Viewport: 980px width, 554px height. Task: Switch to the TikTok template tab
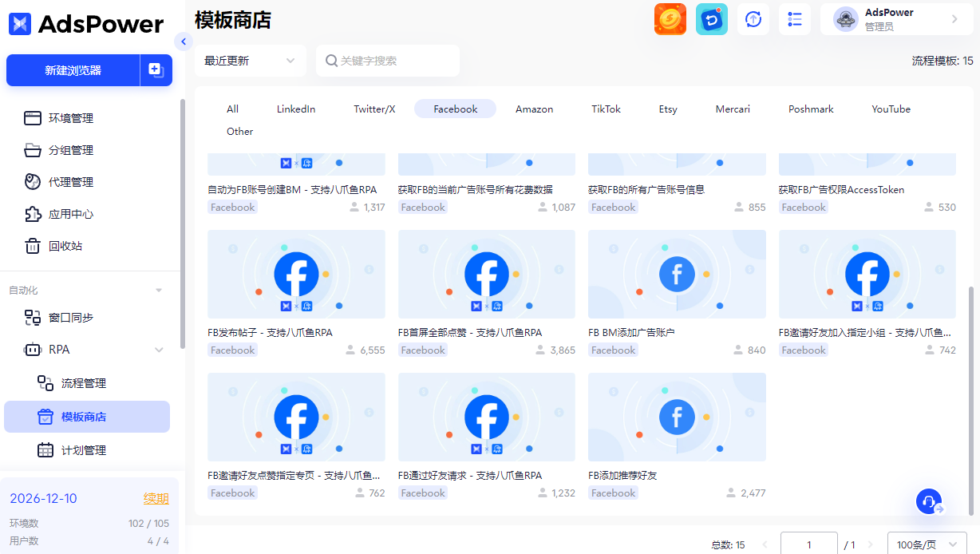coord(606,109)
